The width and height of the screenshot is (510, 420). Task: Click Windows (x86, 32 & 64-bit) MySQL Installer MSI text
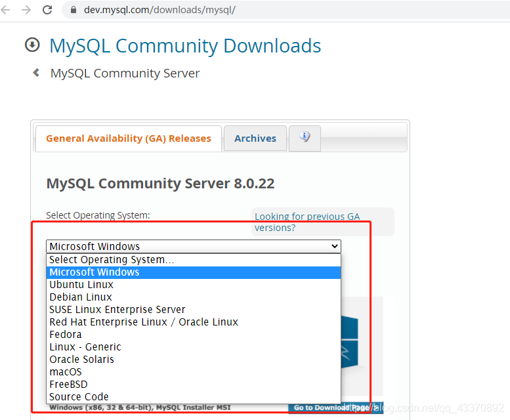click(x=140, y=408)
